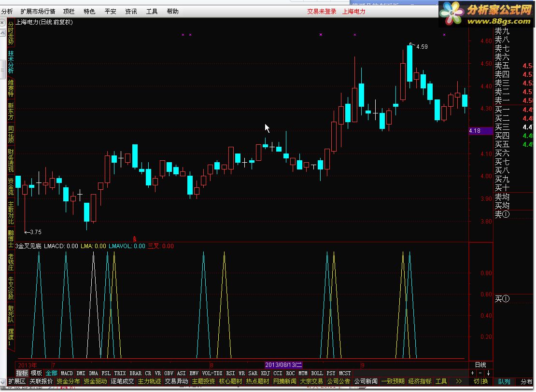Click minus zoom-out icon on chart
This screenshot has width=536, height=392.
pos(480,373)
